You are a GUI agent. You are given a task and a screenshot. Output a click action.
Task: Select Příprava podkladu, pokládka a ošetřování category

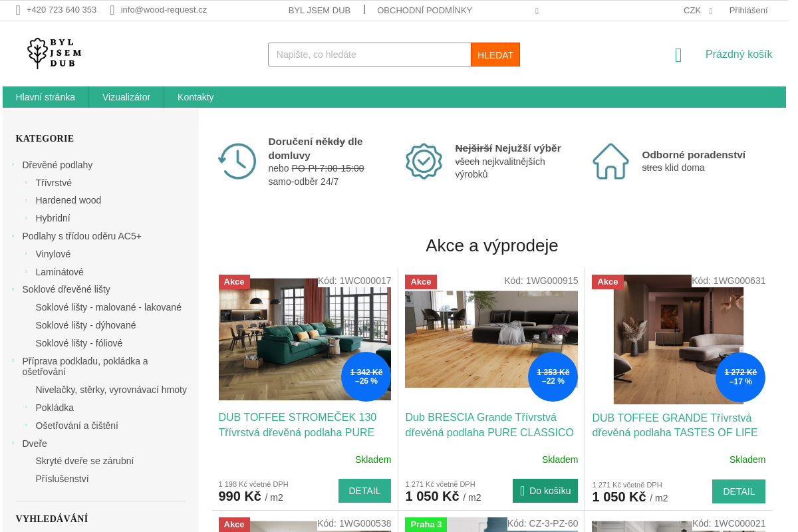coord(85,366)
